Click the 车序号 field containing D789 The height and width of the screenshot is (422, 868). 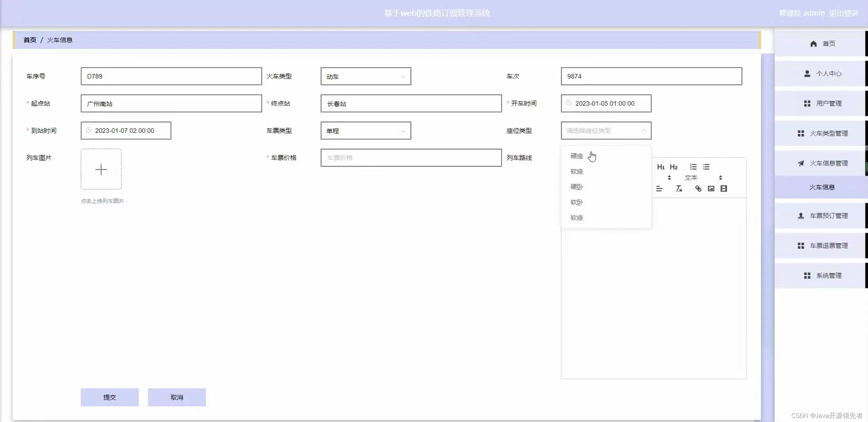pos(171,76)
